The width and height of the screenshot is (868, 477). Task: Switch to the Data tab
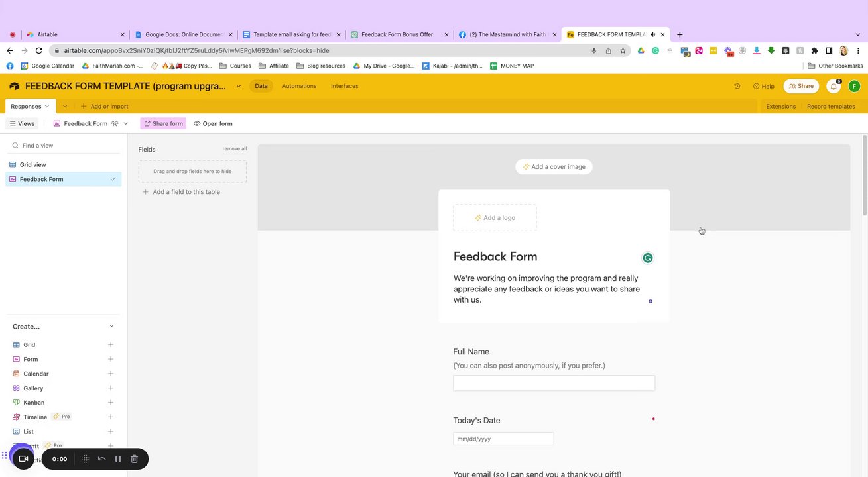[x=261, y=86]
